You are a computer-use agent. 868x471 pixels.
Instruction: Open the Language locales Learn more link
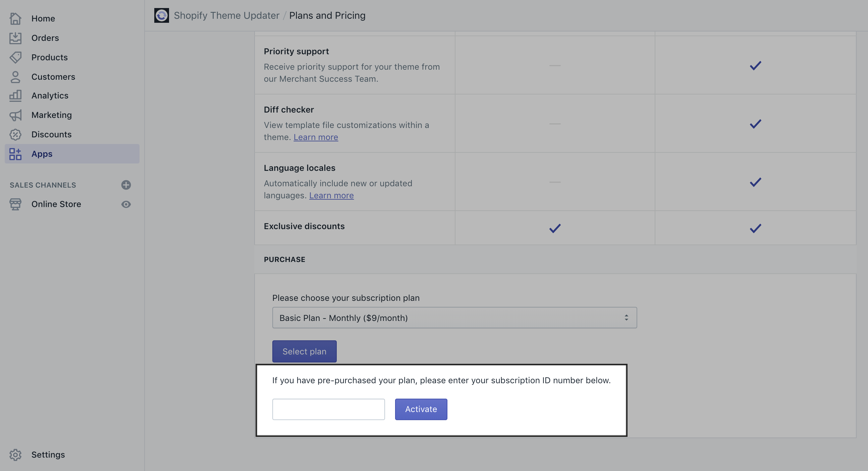[331, 196]
